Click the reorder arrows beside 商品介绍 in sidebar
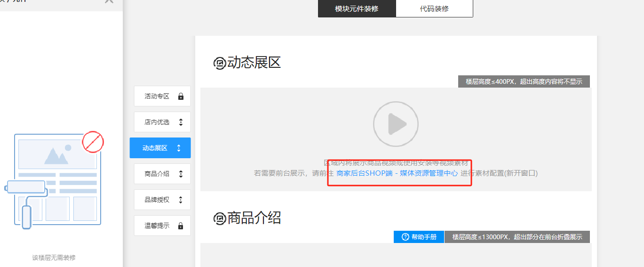This screenshot has height=267, width=644. click(181, 174)
